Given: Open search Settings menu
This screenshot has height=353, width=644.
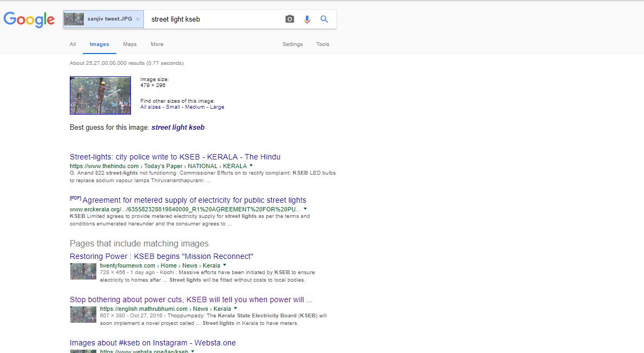Looking at the screenshot, I should coord(292,44).
